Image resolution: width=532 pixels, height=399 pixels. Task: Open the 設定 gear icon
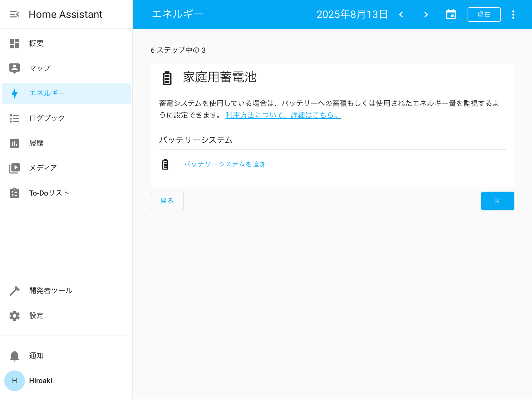[x=14, y=316]
